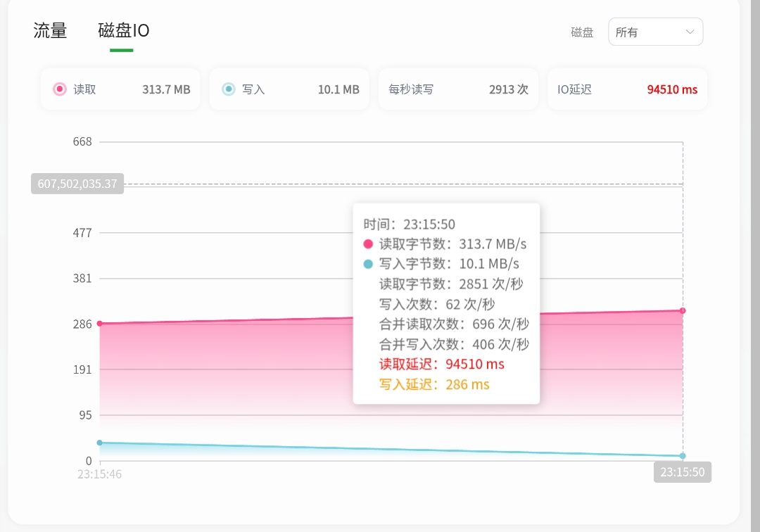Image resolution: width=760 pixels, height=532 pixels.
Task: Click the pink read data point at 23:15:50
Action: point(683,310)
